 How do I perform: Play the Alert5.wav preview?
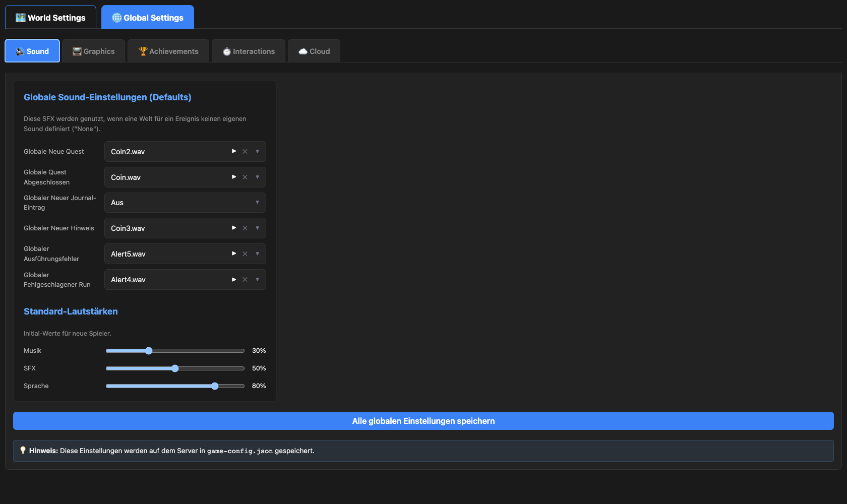pyautogui.click(x=234, y=254)
